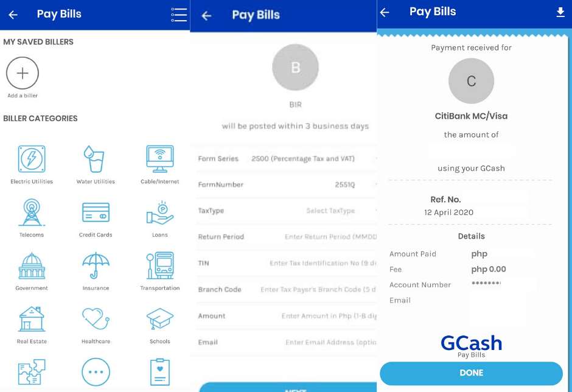
Task: Tap the DONE button on the receipt
Action: point(471,373)
